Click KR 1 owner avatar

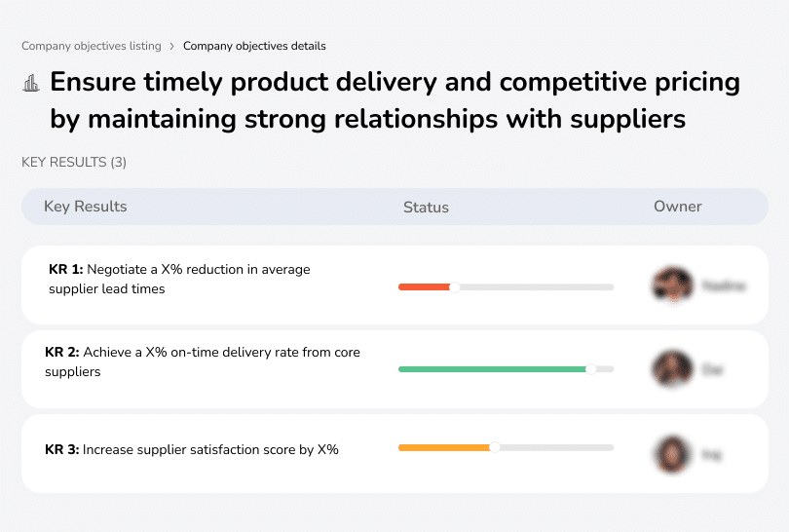pos(671,286)
